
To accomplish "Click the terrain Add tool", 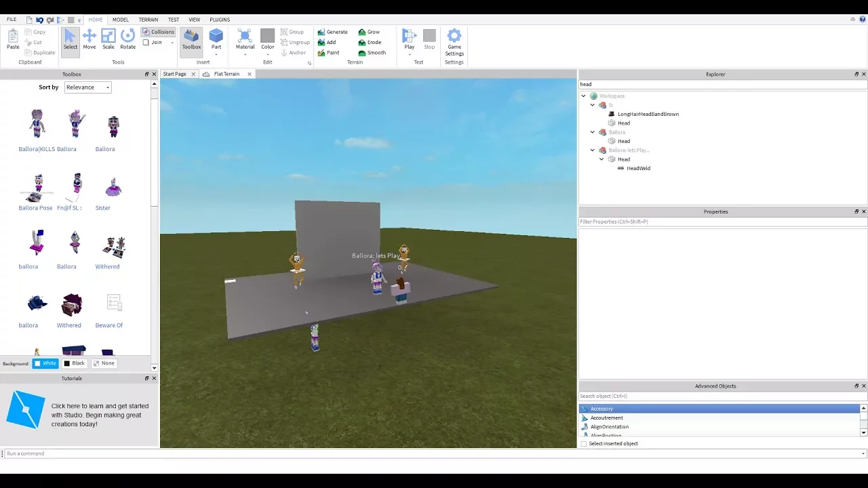I will pos(327,42).
